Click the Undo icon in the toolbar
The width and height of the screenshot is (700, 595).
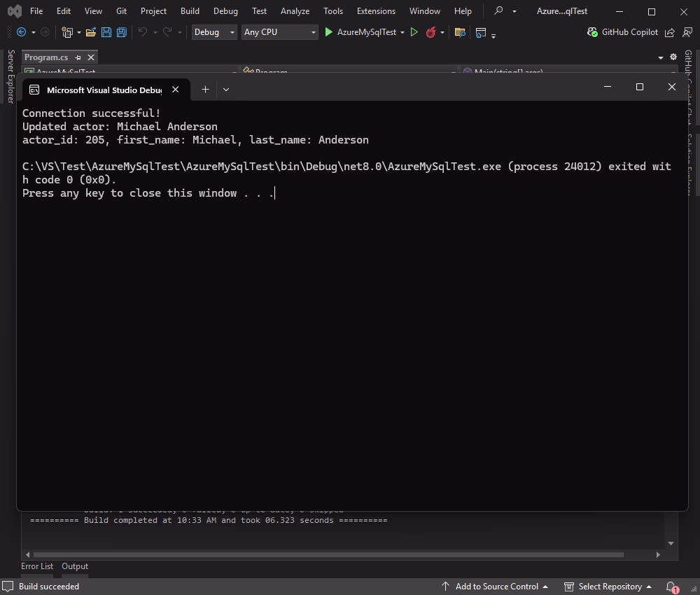point(144,31)
